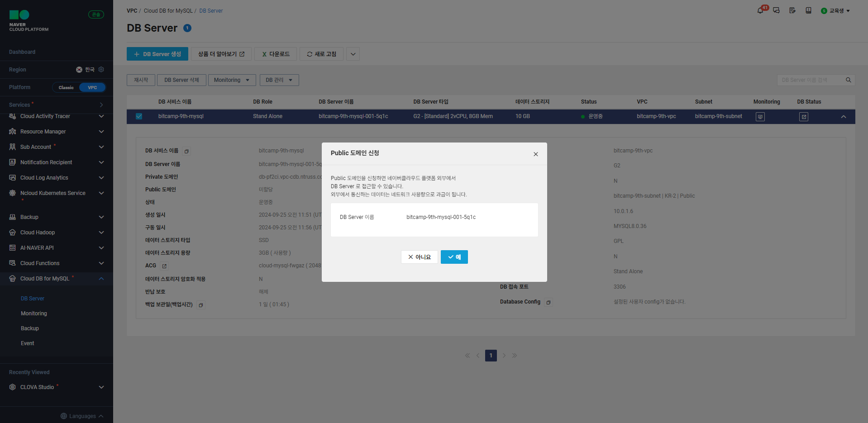The image size is (868, 423).
Task: Open the DB Status icon in the server row
Action: click(804, 117)
